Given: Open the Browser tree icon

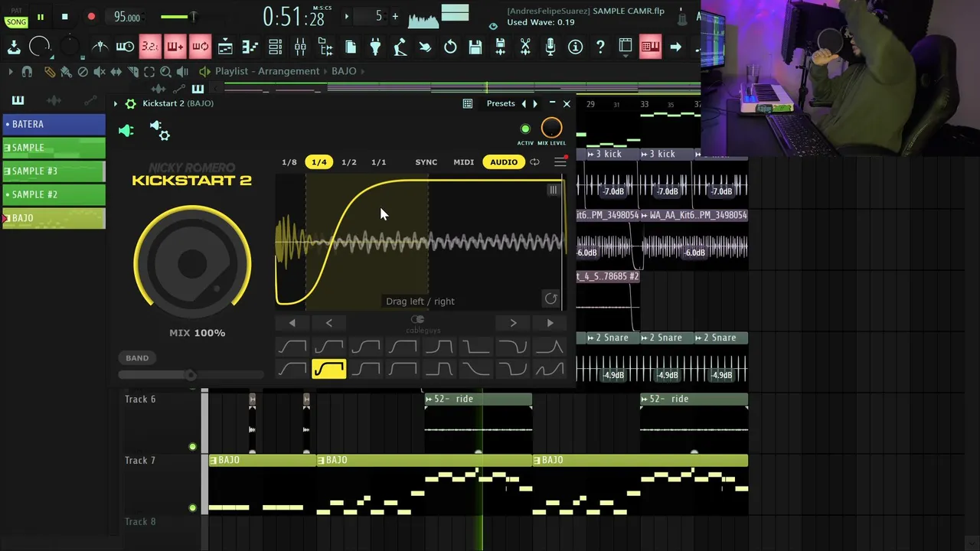Looking at the screenshot, I should point(325,47).
